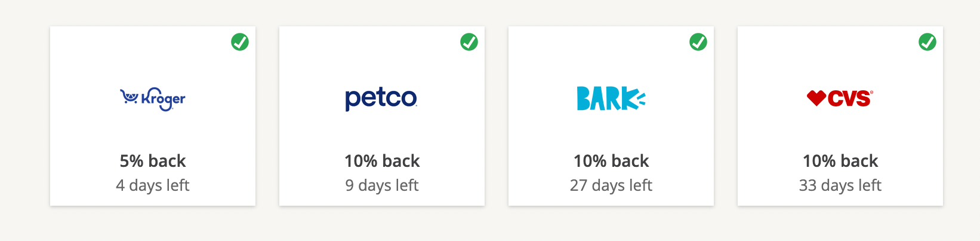980x241 pixels.
Task: Click the "9 days left" label
Action: pos(382,185)
